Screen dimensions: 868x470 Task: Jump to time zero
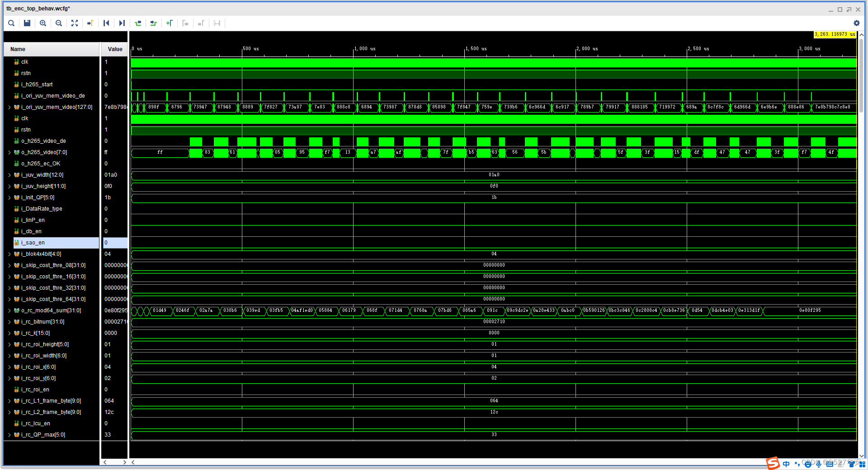pyautogui.click(x=106, y=23)
